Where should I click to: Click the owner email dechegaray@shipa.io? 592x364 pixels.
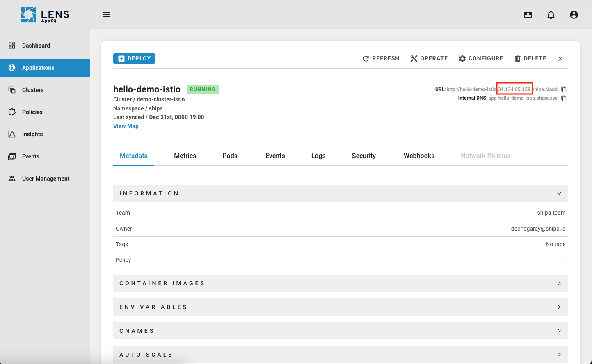click(538, 229)
